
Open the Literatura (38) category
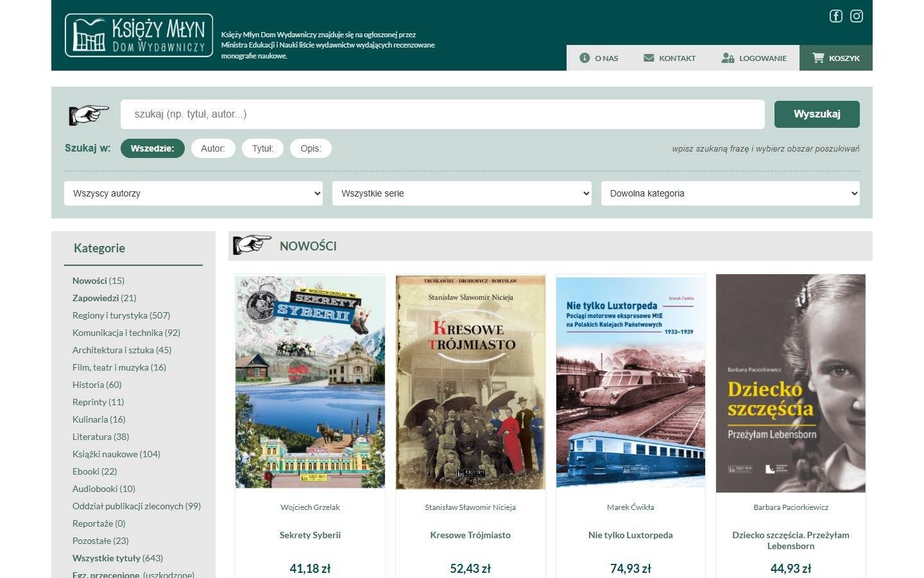(x=101, y=437)
